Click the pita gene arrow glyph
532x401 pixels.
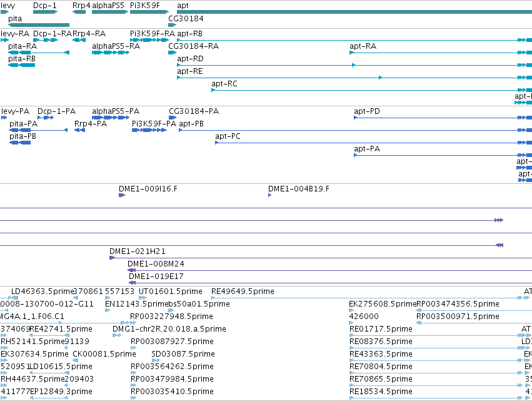(x=39, y=25)
